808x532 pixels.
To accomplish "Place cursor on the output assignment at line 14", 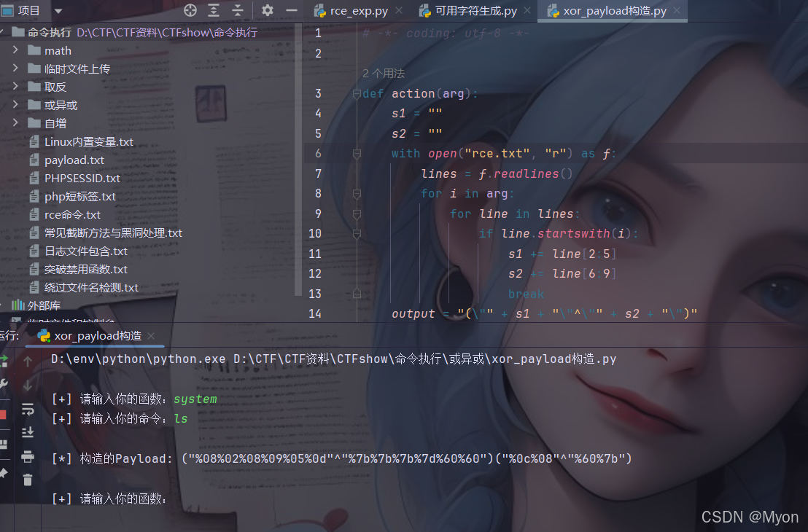I will coord(544,313).
